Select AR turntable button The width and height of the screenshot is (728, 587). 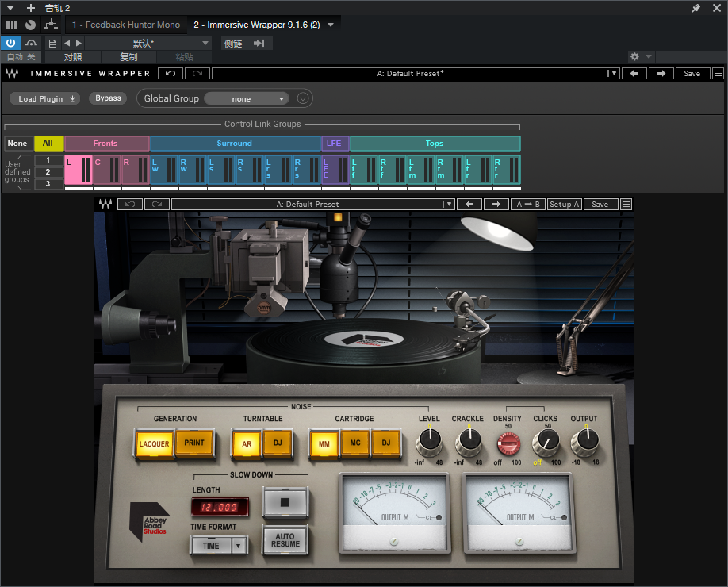pyautogui.click(x=247, y=444)
